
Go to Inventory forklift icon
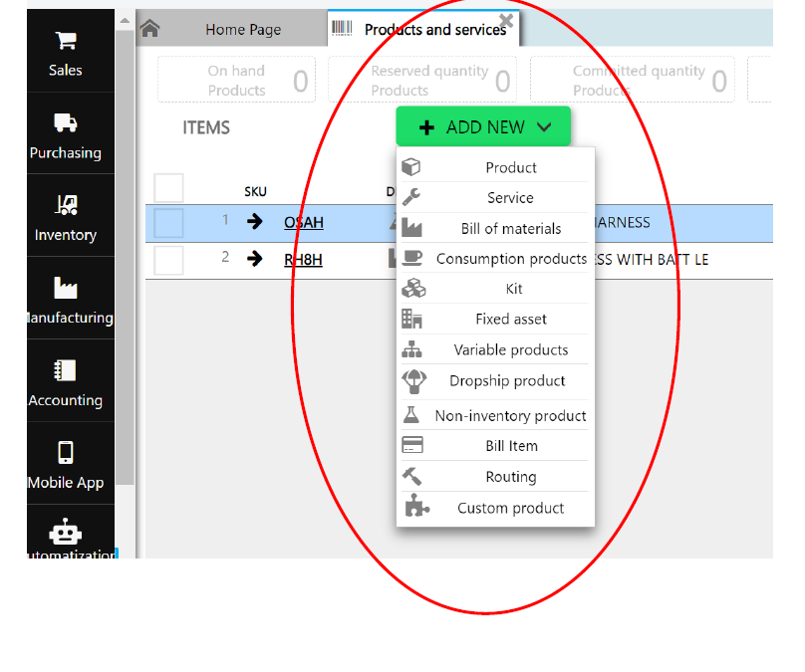[x=66, y=205]
